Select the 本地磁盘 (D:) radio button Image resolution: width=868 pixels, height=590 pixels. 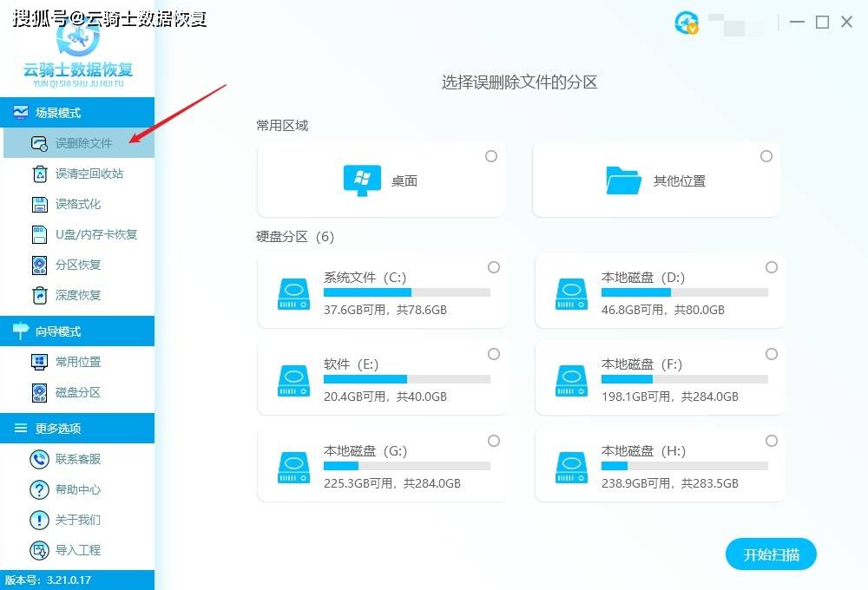point(772,267)
